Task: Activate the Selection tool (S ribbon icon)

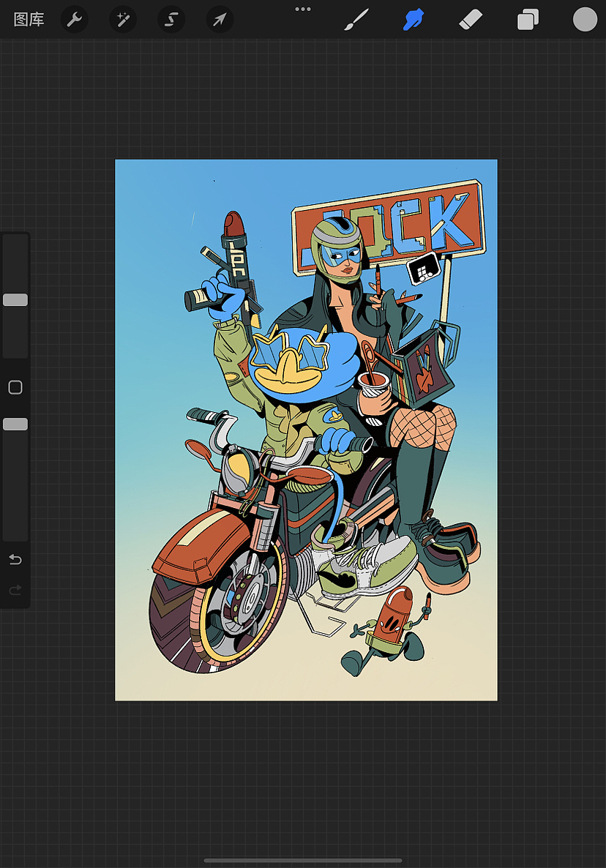Action: click(171, 20)
